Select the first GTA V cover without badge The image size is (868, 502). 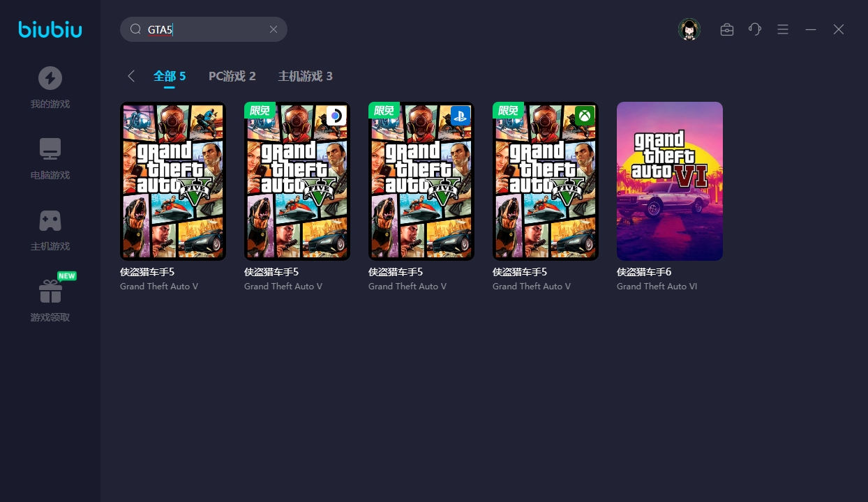[173, 181]
